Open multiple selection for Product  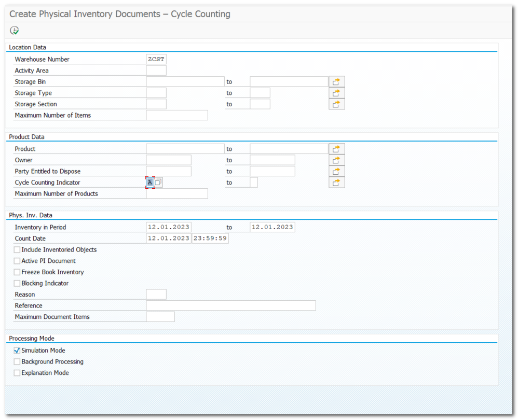[336, 148]
